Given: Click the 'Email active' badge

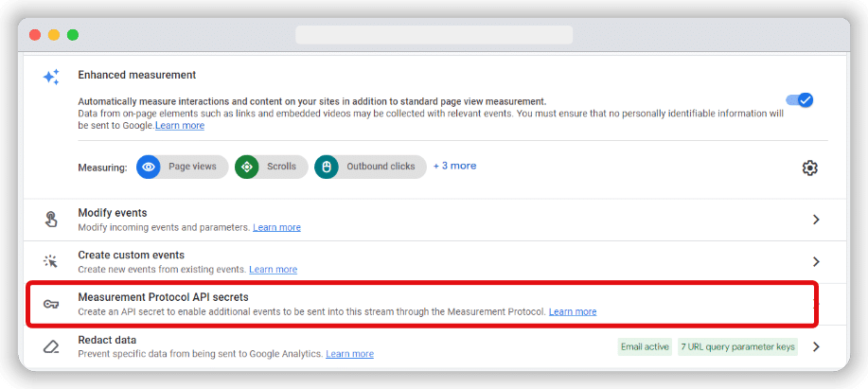Looking at the screenshot, I should point(645,347).
